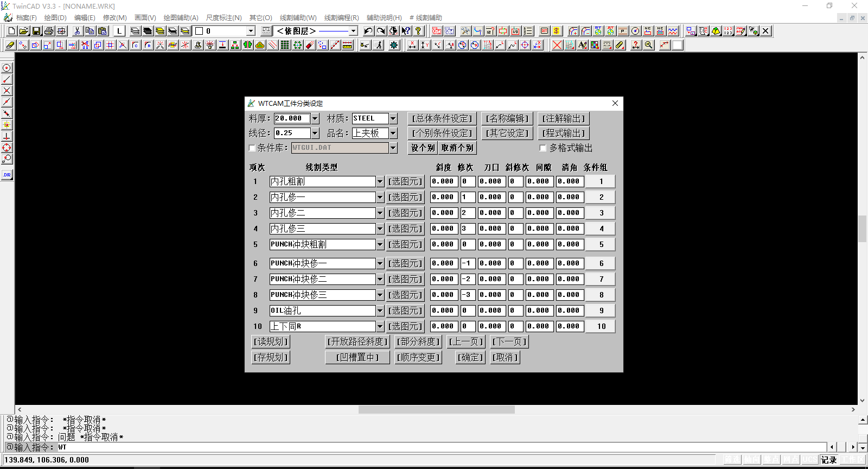
Task: Click the 123 numbering icon
Action: tap(728, 31)
